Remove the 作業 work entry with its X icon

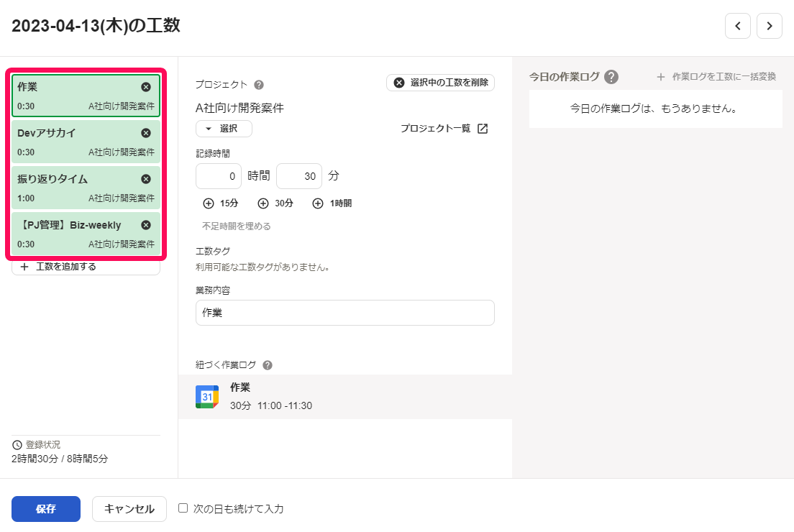(x=146, y=87)
